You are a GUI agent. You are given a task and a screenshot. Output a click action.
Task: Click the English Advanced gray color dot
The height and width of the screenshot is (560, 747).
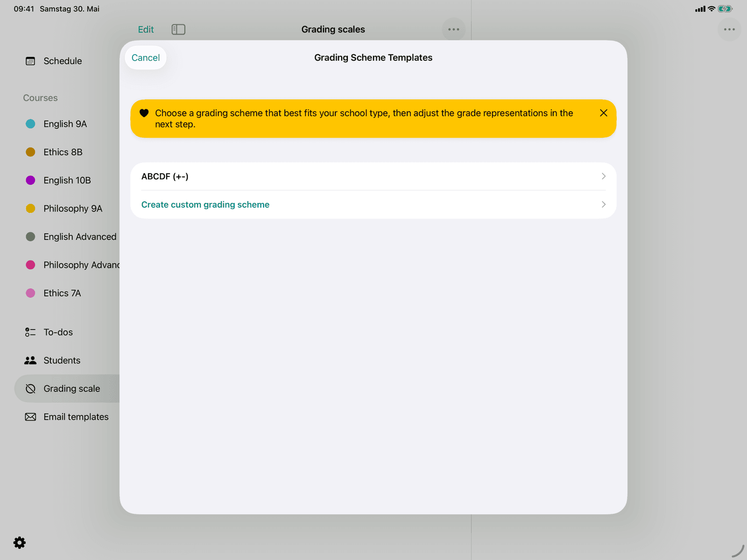click(30, 237)
